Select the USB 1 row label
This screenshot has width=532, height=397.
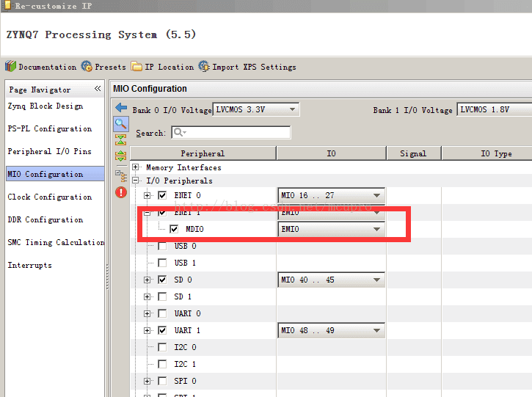185,263
